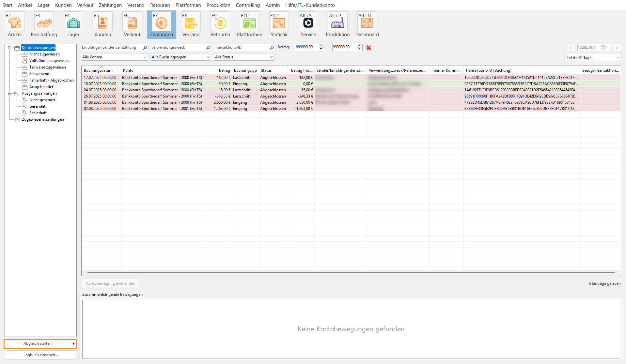This screenshot has width=626, height=364.
Task: Click the Transaktions-ID search field
Action: (x=242, y=48)
